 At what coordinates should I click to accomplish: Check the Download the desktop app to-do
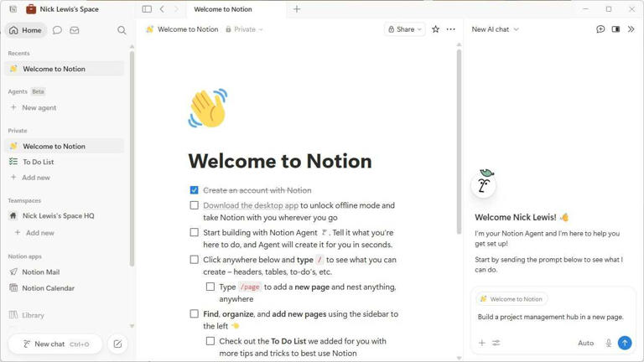(x=194, y=205)
